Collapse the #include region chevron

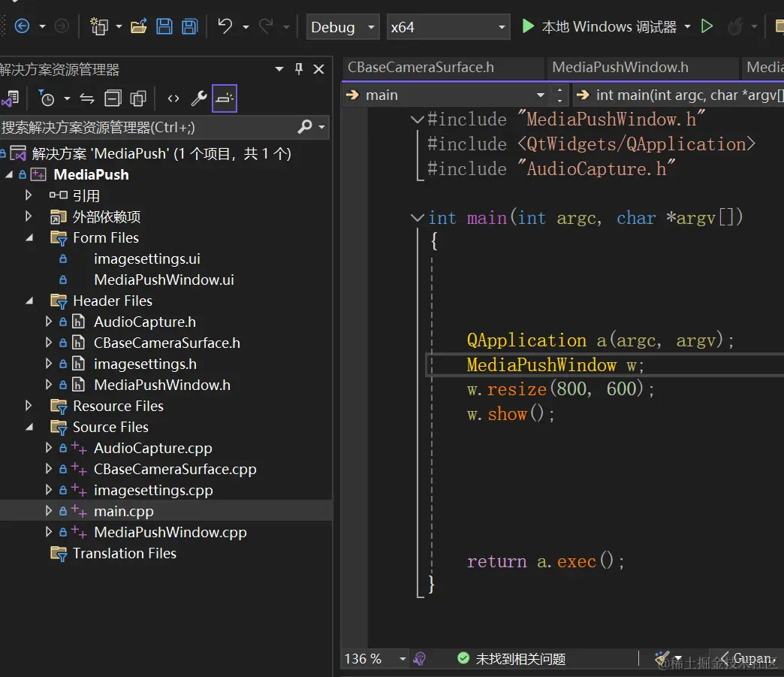(417, 119)
